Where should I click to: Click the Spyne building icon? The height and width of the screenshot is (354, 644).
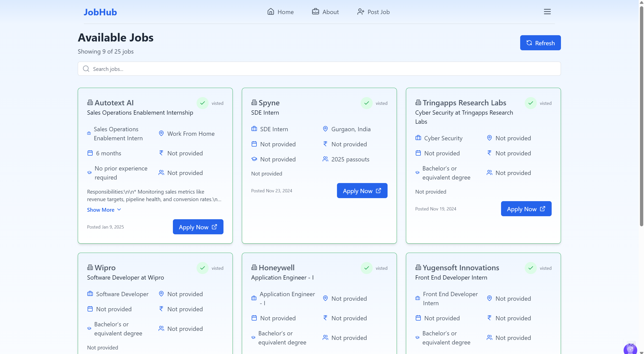tap(254, 103)
